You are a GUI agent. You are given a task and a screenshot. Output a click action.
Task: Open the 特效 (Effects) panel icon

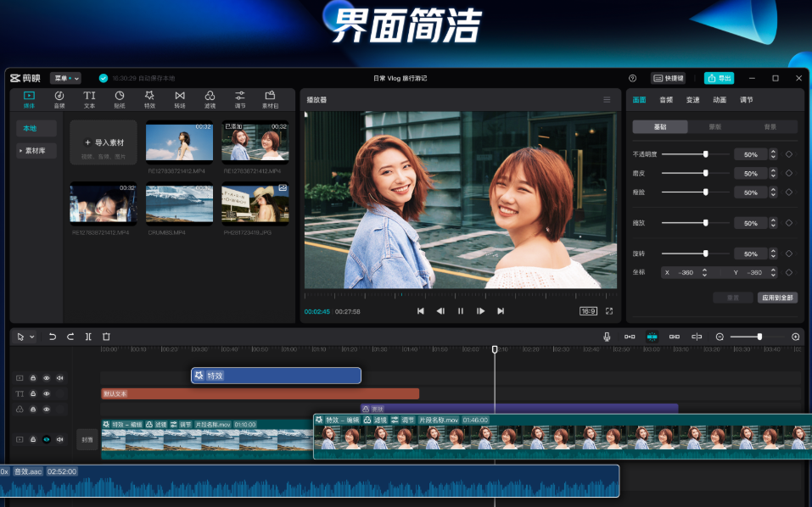click(x=149, y=99)
